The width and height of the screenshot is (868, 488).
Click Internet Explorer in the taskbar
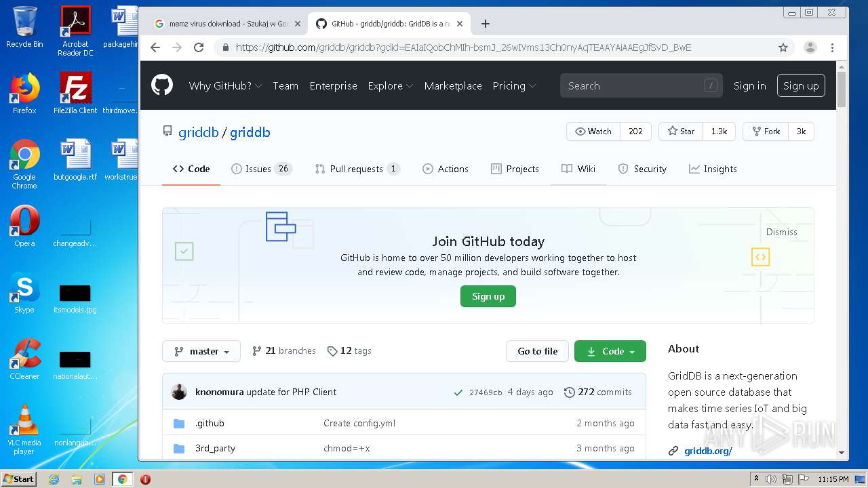coord(54,479)
